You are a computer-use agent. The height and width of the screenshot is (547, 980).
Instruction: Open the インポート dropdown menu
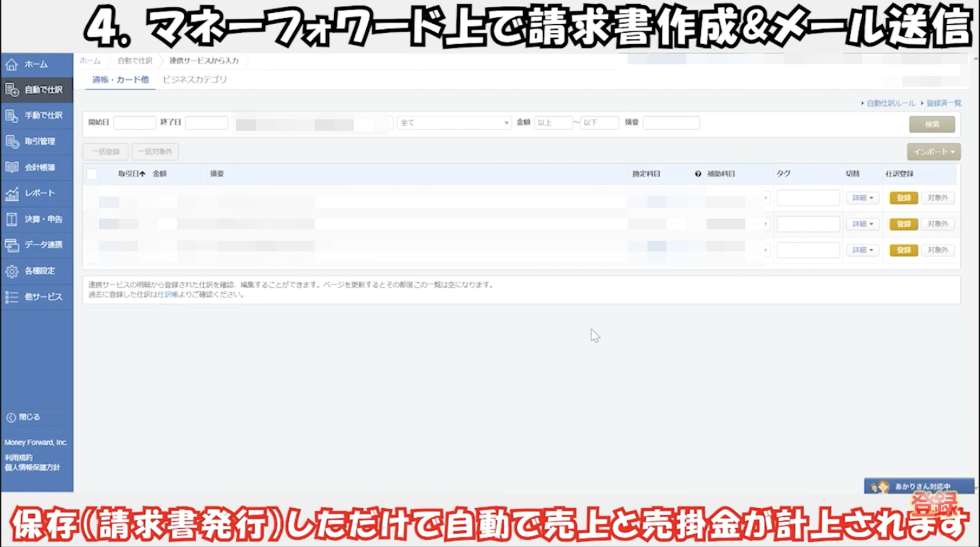pos(933,152)
